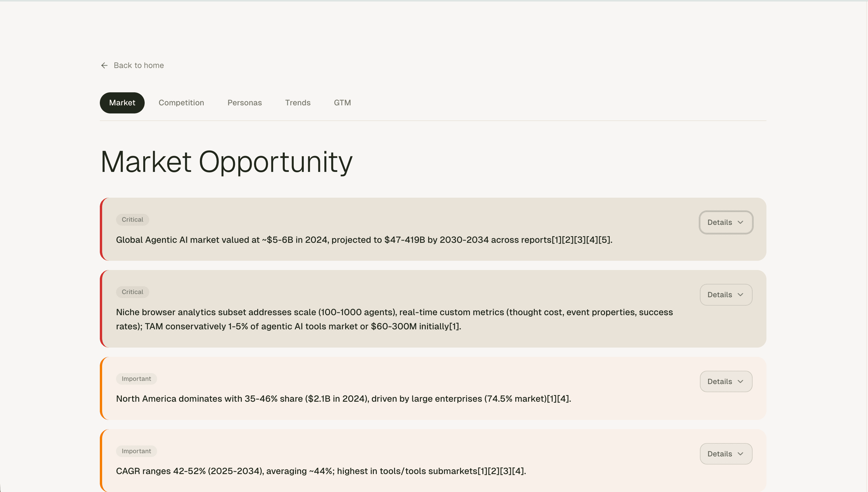Expand Details for the North America insight
This screenshot has width=868, height=492.
point(726,381)
